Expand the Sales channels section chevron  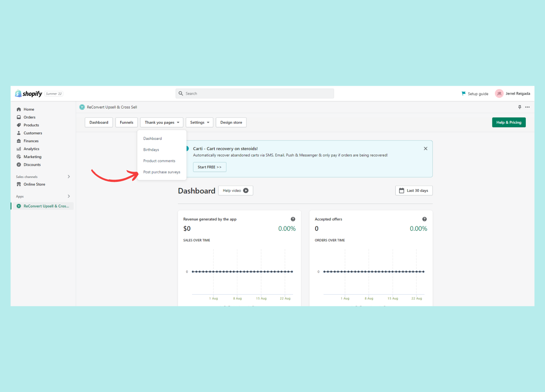pyautogui.click(x=69, y=177)
